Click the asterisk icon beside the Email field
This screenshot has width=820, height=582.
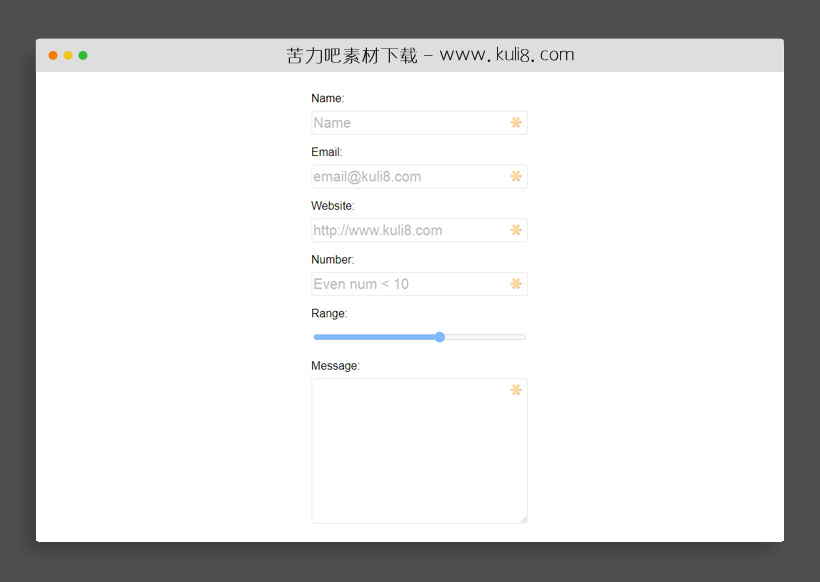[x=516, y=176]
